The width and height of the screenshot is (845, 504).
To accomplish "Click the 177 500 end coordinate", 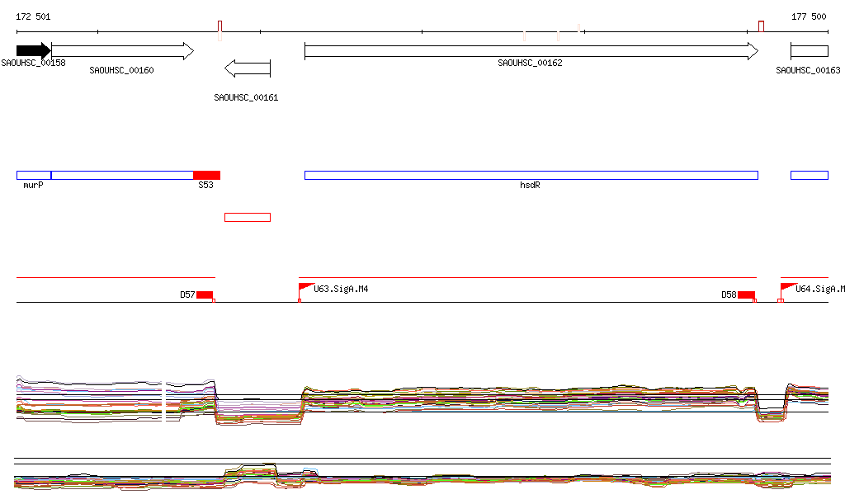I will [809, 16].
